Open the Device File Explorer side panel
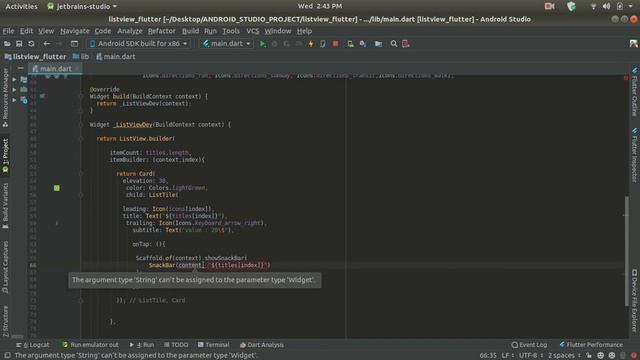This screenshot has height=360, width=640. [634, 300]
